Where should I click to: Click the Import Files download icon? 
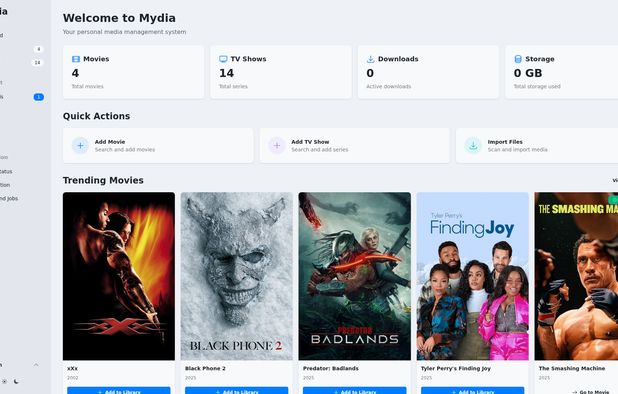click(x=473, y=145)
